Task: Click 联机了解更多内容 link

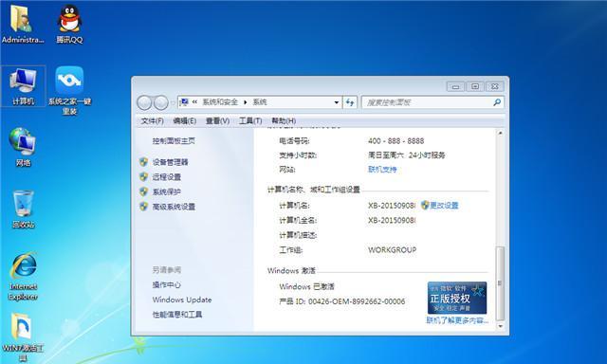Action: (457, 320)
